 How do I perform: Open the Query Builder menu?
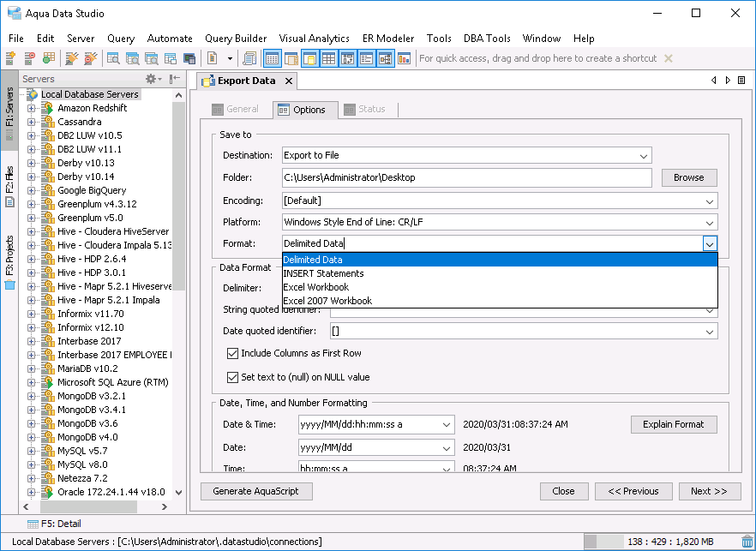click(x=236, y=39)
